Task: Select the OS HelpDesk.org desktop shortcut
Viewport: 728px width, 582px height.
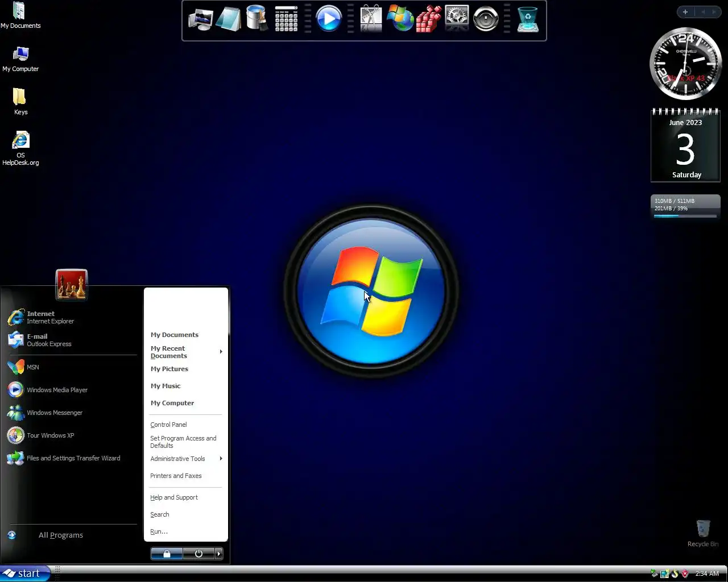Action: click(20, 149)
